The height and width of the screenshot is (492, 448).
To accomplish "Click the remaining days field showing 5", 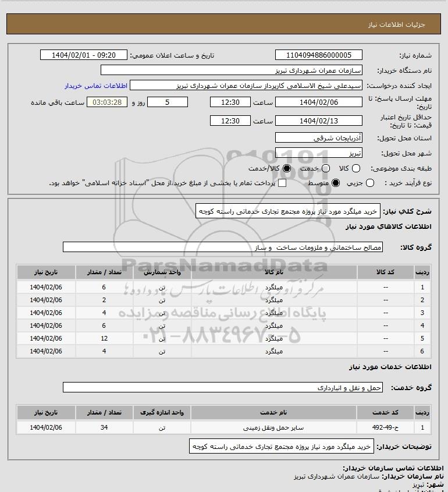I will (168, 102).
